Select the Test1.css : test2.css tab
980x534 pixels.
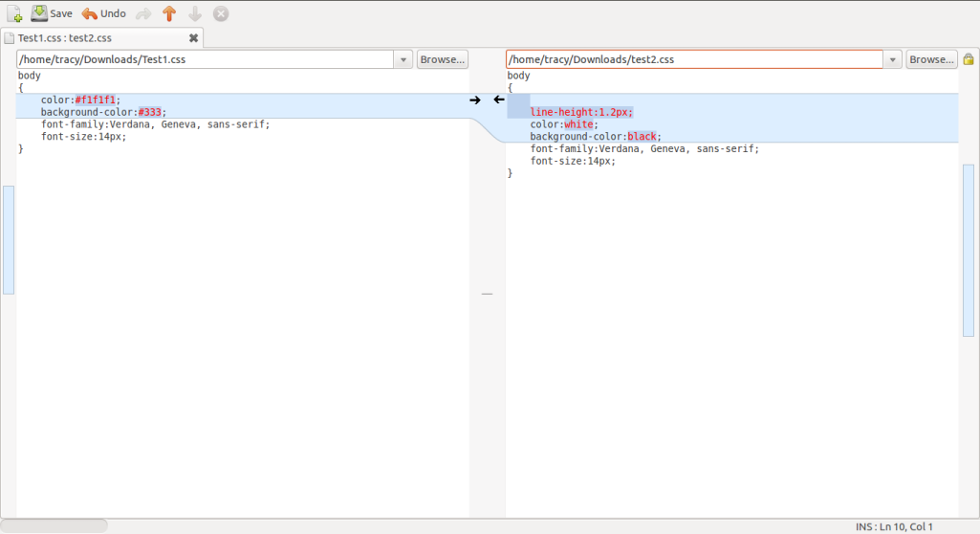(65, 38)
